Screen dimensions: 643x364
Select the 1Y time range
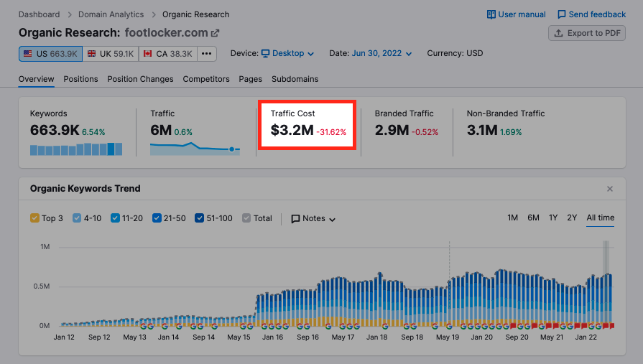click(x=553, y=218)
